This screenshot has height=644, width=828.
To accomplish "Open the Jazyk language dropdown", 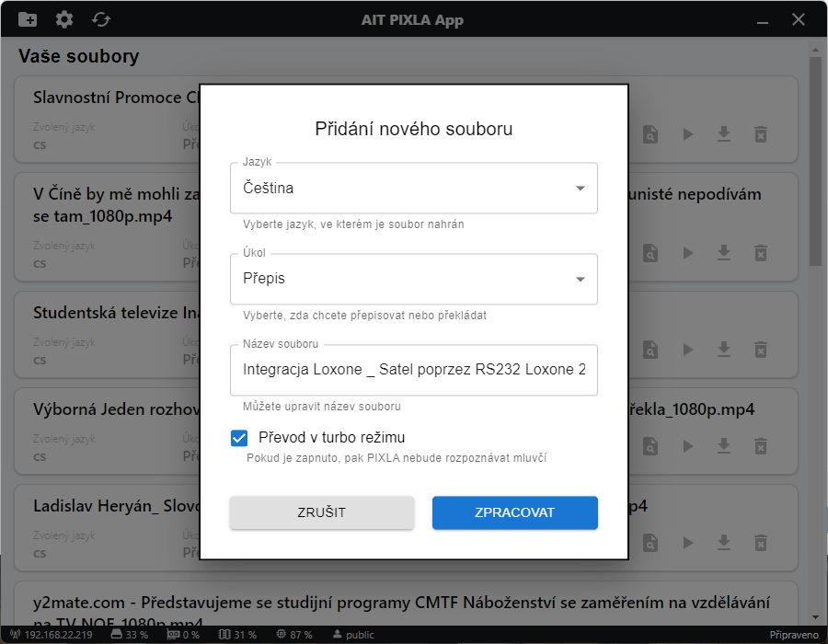I will (x=413, y=189).
